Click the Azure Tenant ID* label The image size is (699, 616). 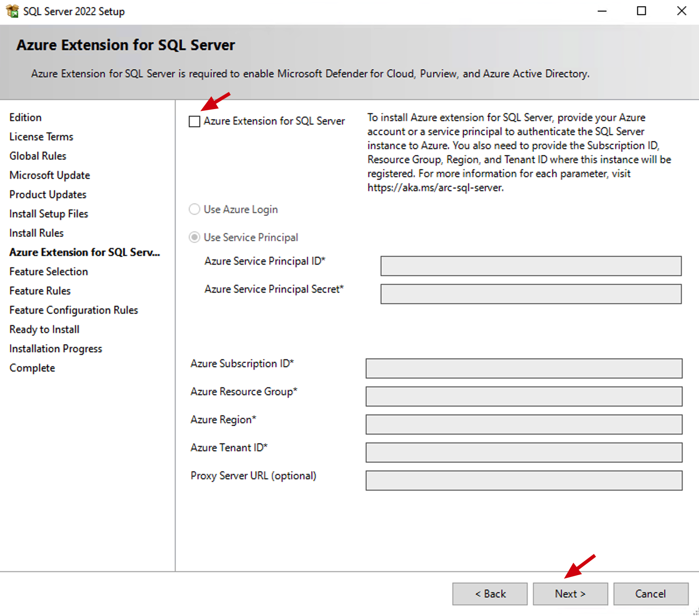click(229, 448)
